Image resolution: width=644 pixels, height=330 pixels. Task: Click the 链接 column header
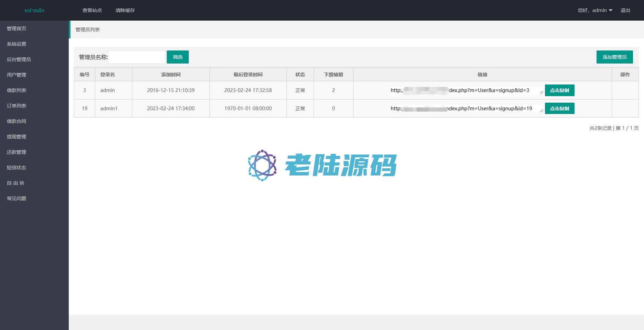coord(482,75)
